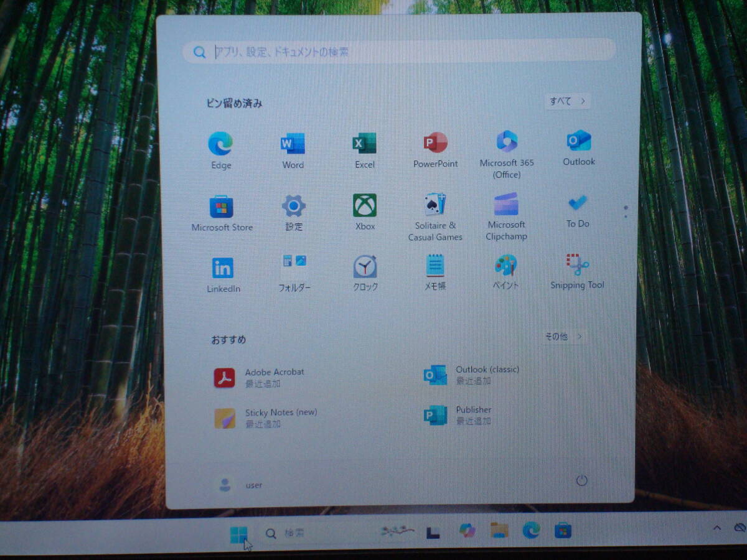Viewport: 747px width, 560px height.
Task: Launch the クロック clock app
Action: 365,273
